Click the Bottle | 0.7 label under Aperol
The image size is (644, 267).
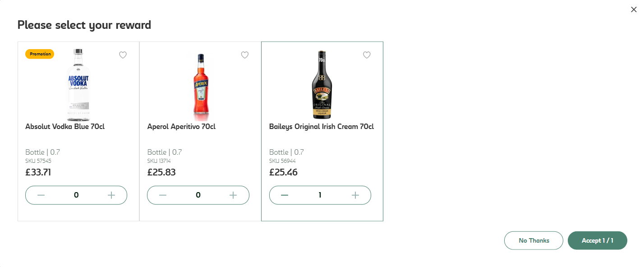point(164,152)
